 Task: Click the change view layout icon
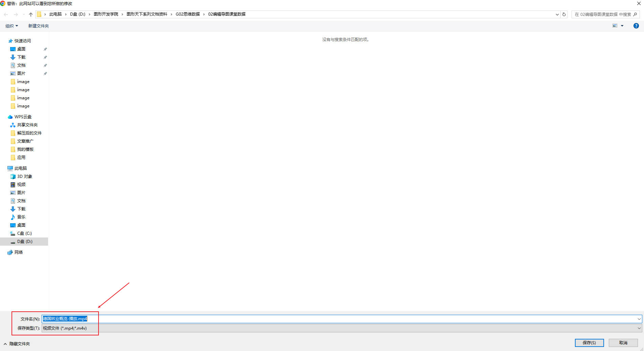tap(615, 26)
